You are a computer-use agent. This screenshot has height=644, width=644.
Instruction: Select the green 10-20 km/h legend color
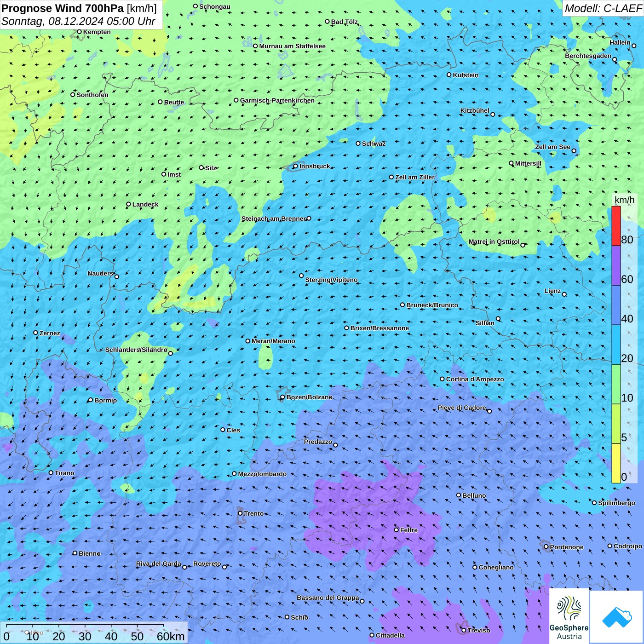point(616,384)
